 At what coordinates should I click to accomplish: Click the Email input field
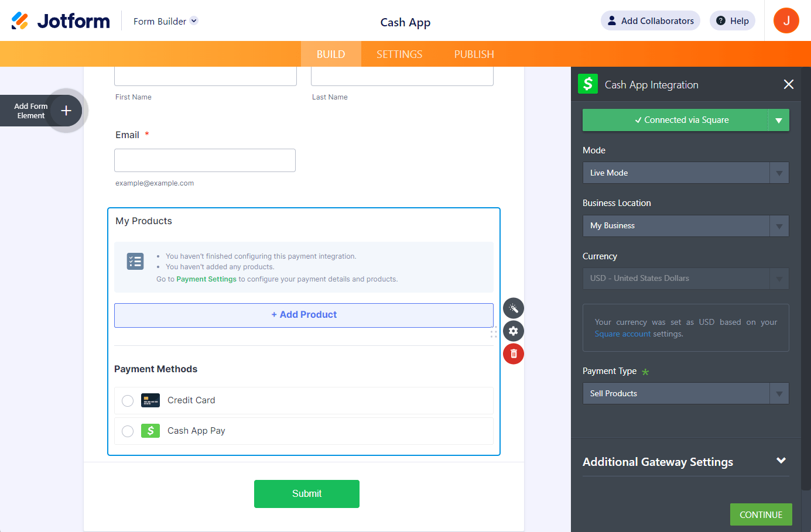[205, 160]
